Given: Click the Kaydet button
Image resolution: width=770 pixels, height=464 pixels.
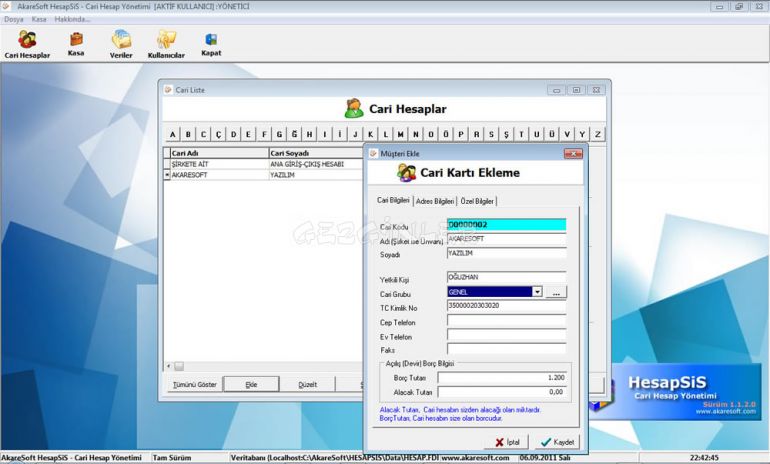Looking at the screenshot, I should [557, 442].
